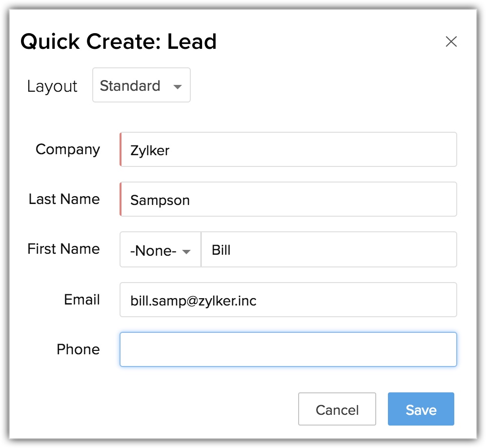Expand the -None- salutation dropdown

(x=160, y=250)
